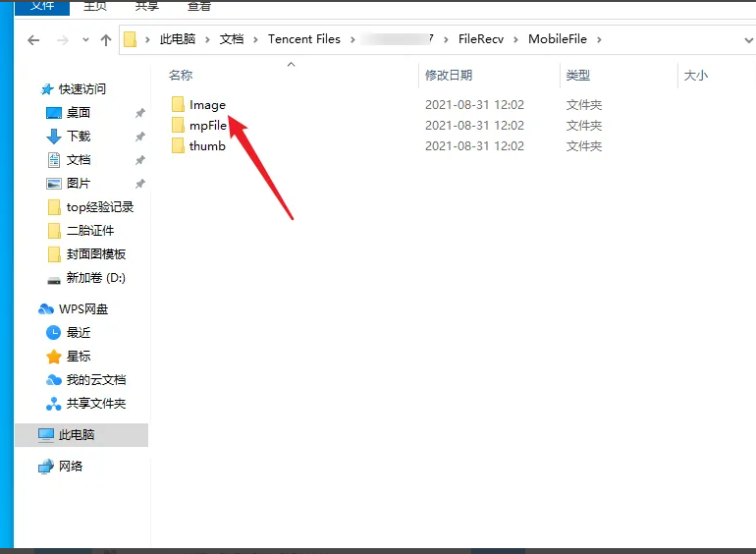Open 星标 star icon under WPS网盘
756x554 pixels.
pos(54,357)
